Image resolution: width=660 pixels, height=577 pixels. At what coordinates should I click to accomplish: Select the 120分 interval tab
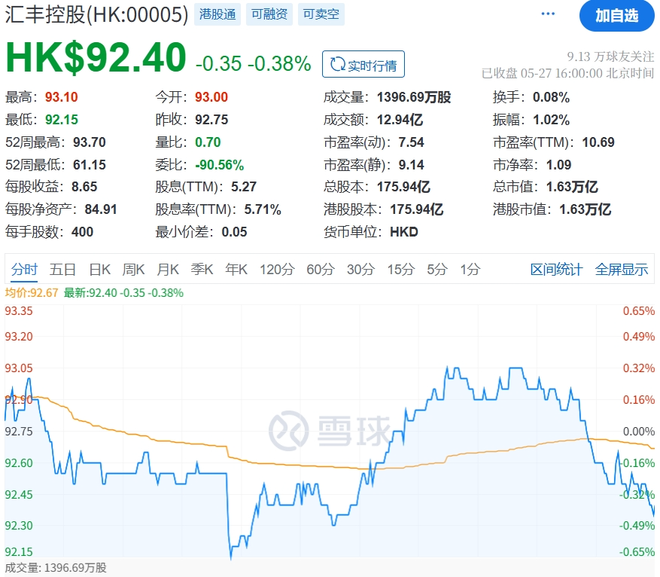point(275,269)
